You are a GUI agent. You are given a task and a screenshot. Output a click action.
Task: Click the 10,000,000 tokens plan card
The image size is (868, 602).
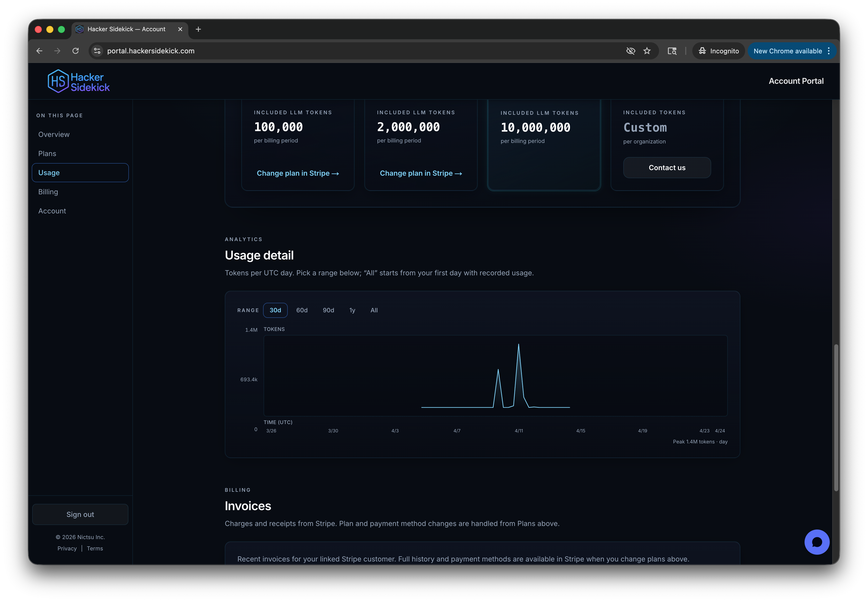click(544, 145)
